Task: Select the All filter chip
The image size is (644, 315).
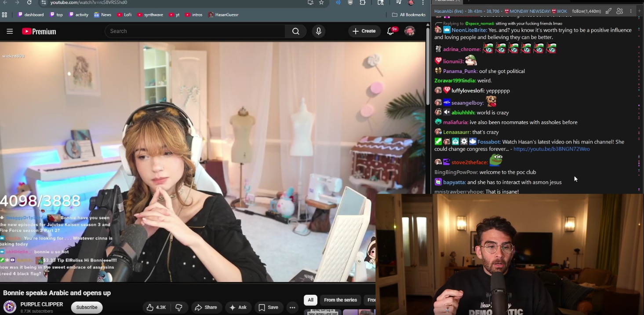Action: (x=310, y=300)
